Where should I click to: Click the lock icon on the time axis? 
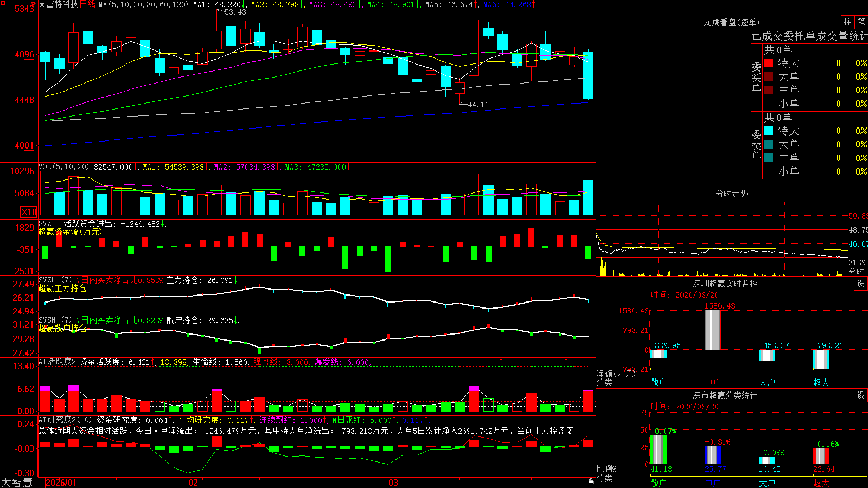[x=591, y=481]
